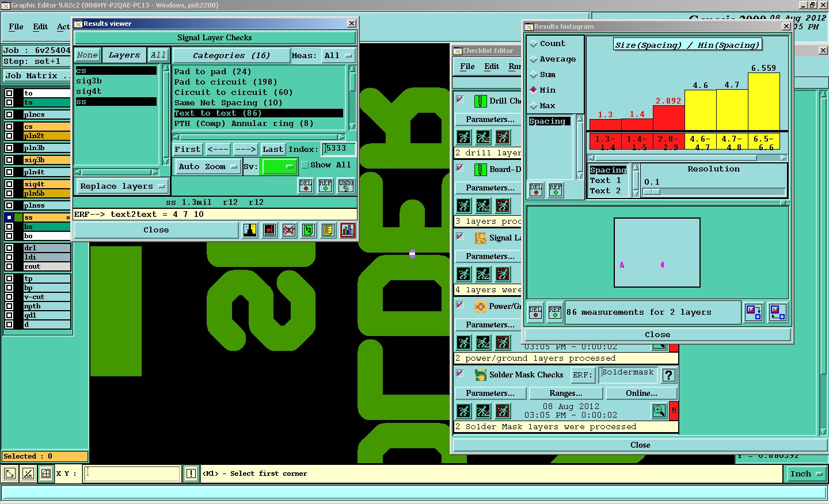
Task: Select 'Same Net Spacing (10)' category
Action: tap(229, 103)
